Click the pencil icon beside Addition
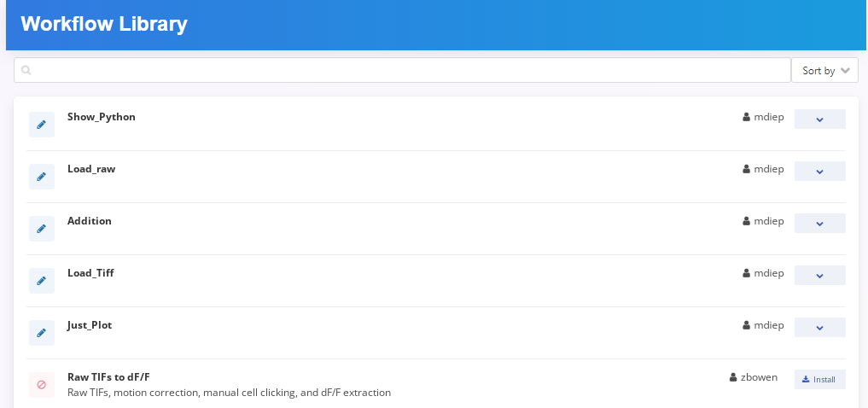868x408 pixels. (x=41, y=229)
